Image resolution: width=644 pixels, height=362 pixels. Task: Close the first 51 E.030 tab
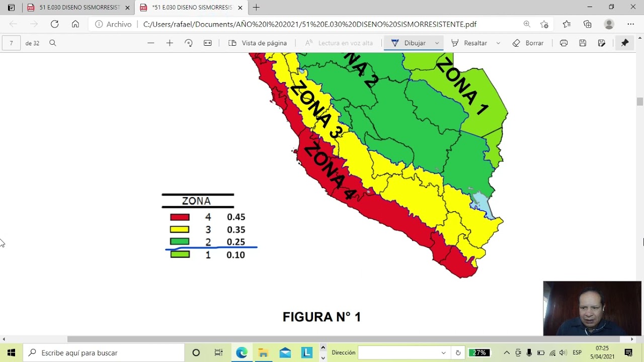tap(127, 8)
